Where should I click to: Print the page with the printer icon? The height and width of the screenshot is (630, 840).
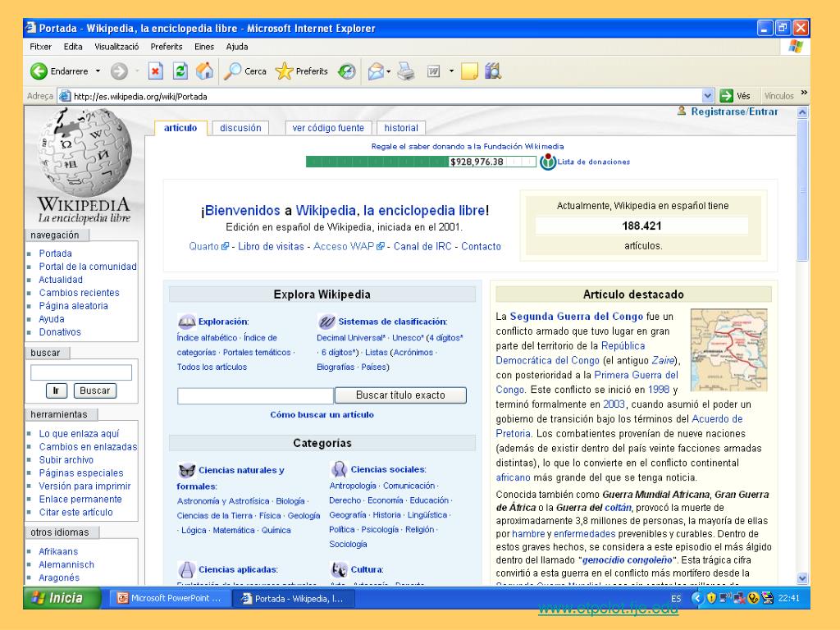405,71
